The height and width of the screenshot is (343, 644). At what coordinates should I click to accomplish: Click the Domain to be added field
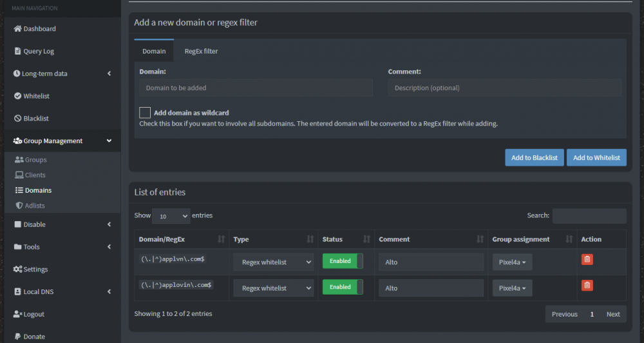click(x=256, y=88)
